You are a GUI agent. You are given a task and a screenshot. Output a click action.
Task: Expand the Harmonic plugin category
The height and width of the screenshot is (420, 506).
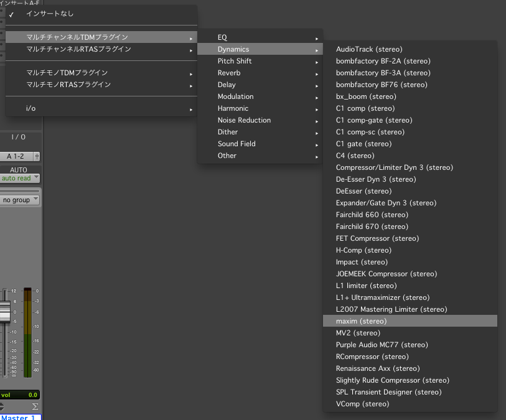[x=260, y=108]
